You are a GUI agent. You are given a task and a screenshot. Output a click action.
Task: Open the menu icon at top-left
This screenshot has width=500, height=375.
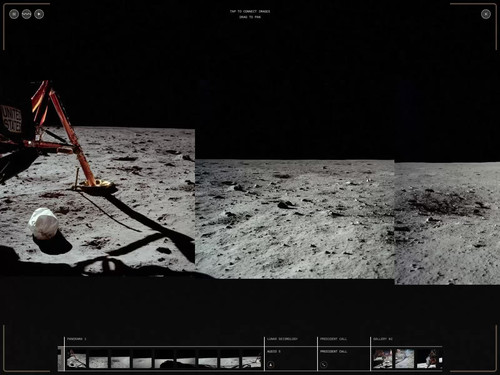(x=14, y=14)
